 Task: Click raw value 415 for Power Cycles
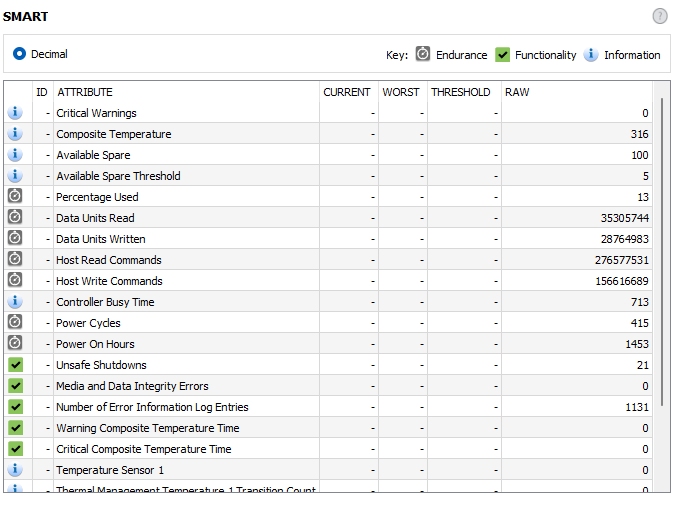[640, 323]
